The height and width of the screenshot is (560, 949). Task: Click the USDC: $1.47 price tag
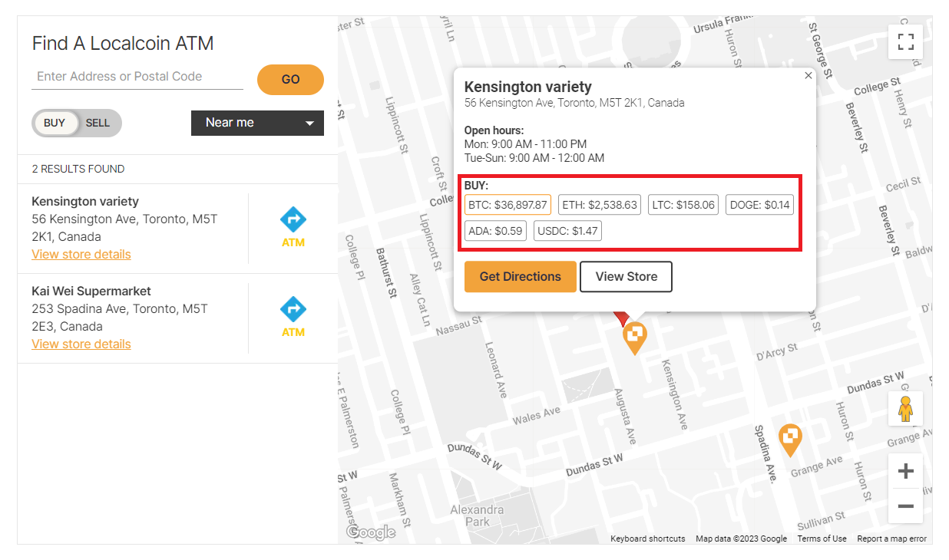click(567, 231)
